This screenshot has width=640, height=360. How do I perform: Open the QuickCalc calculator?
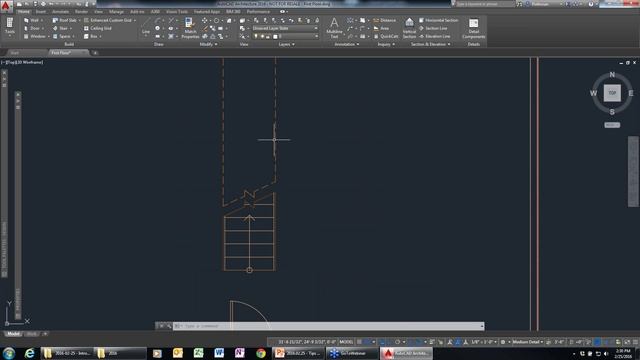[x=386, y=36]
